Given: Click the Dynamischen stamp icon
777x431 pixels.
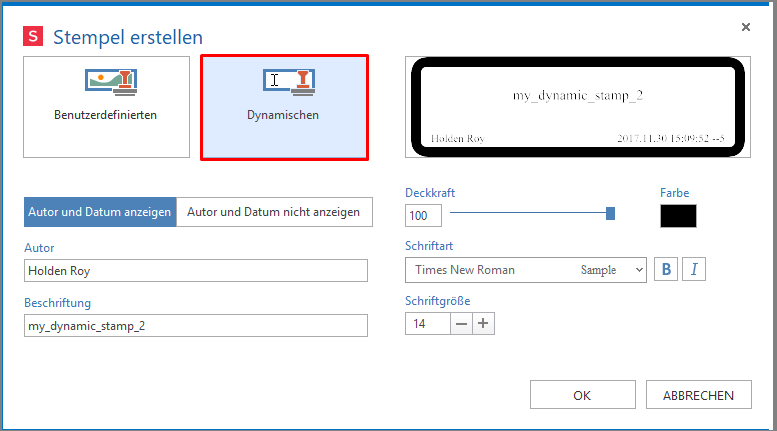Looking at the screenshot, I should (289, 82).
